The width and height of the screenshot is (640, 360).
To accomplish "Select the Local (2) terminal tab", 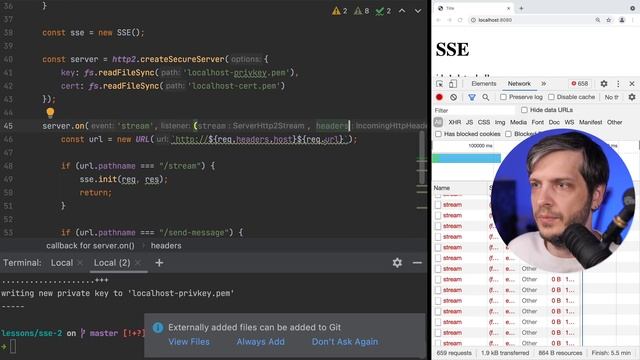I will coord(112,263).
